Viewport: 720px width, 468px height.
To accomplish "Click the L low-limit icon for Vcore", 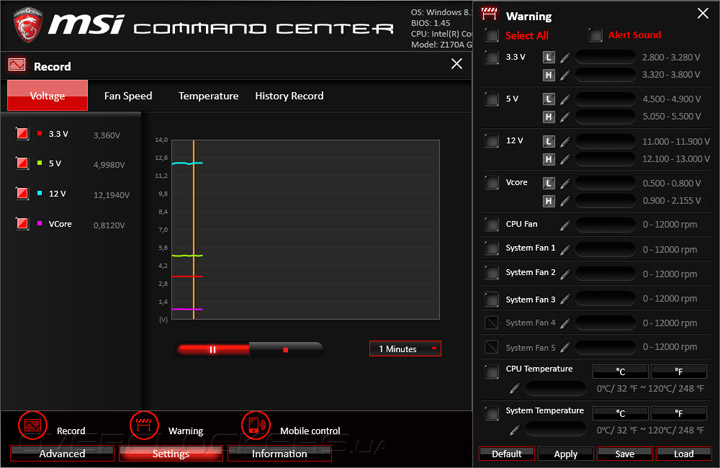I will click(548, 183).
